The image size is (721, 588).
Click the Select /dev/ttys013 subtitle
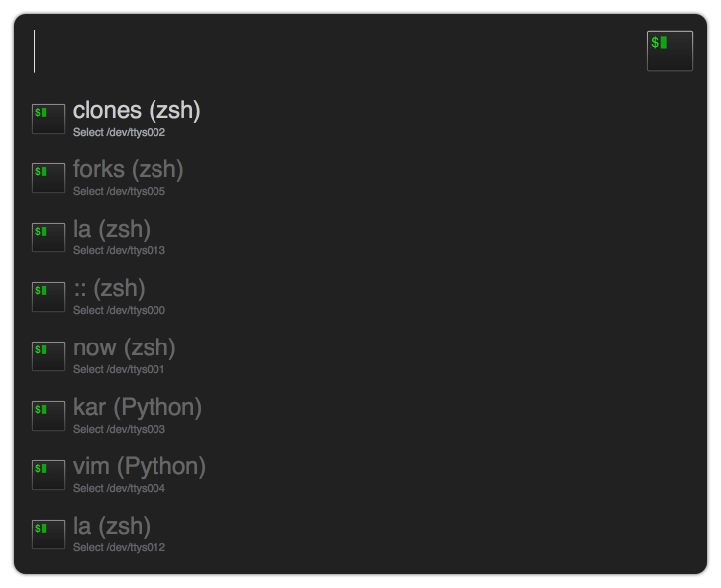coord(119,250)
